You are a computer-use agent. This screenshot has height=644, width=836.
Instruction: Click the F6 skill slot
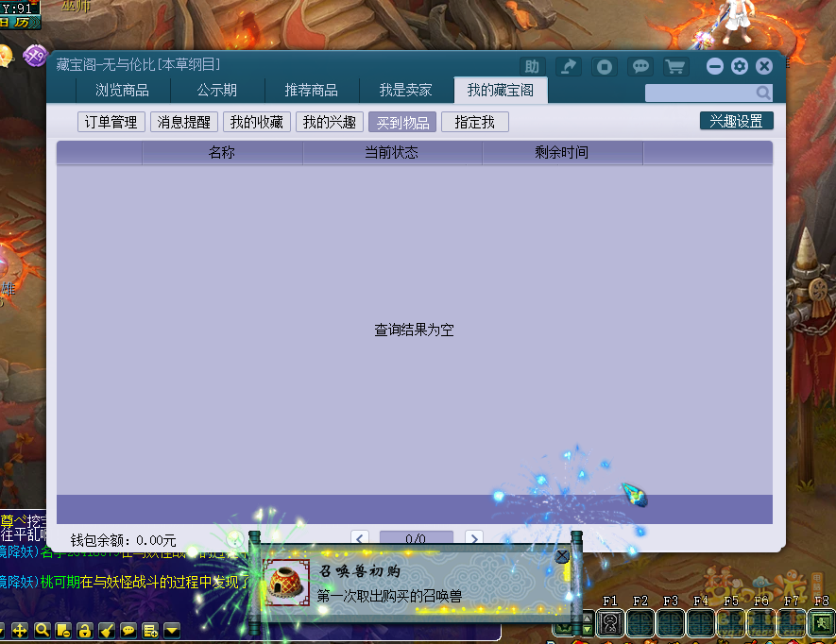coord(761,622)
